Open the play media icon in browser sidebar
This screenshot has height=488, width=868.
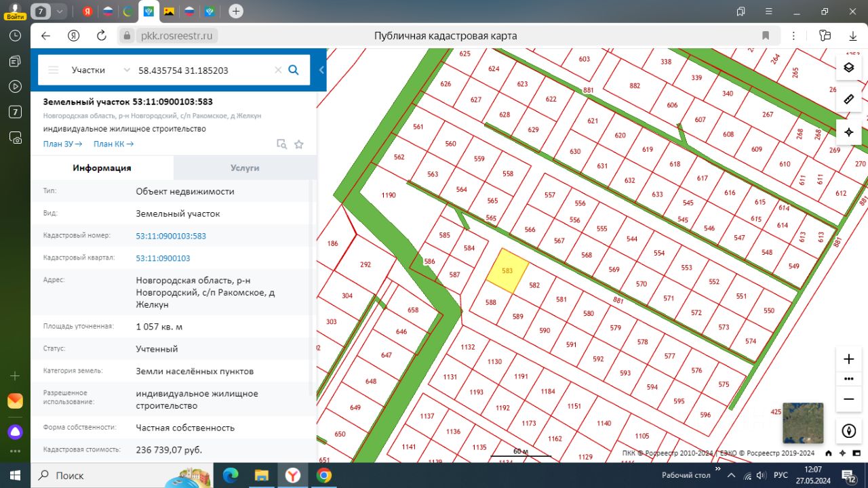click(x=16, y=87)
